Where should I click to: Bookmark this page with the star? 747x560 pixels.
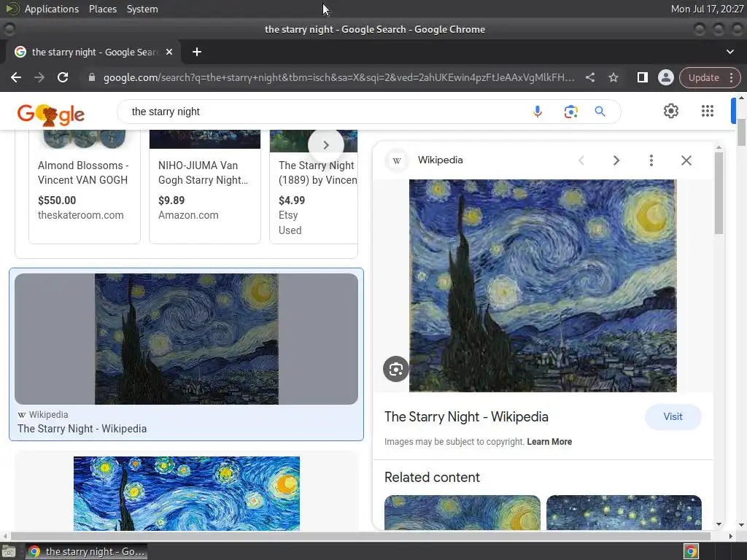pyautogui.click(x=614, y=77)
